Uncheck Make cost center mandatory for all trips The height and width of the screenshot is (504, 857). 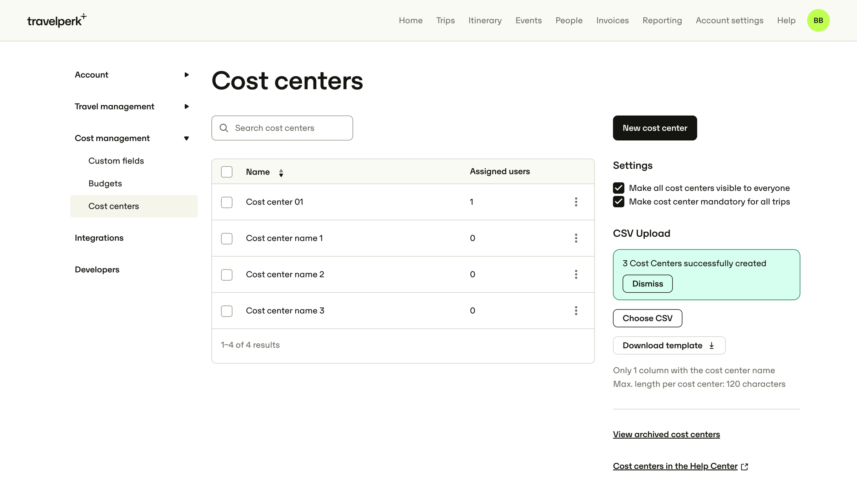click(x=619, y=202)
